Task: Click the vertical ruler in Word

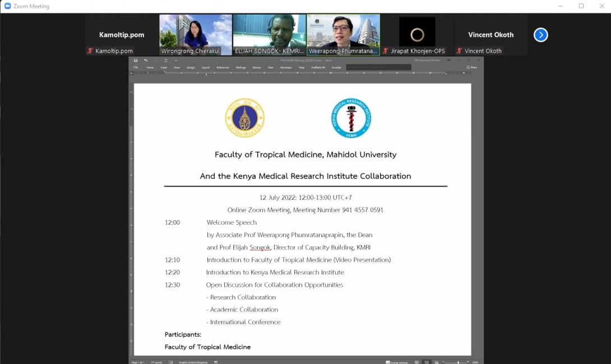Action: 131,218
